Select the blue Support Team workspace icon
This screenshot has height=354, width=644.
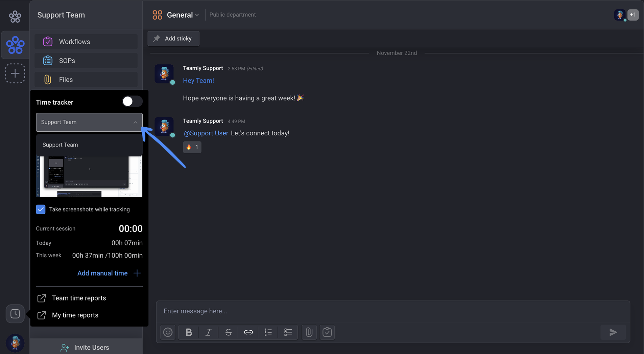coord(15,45)
